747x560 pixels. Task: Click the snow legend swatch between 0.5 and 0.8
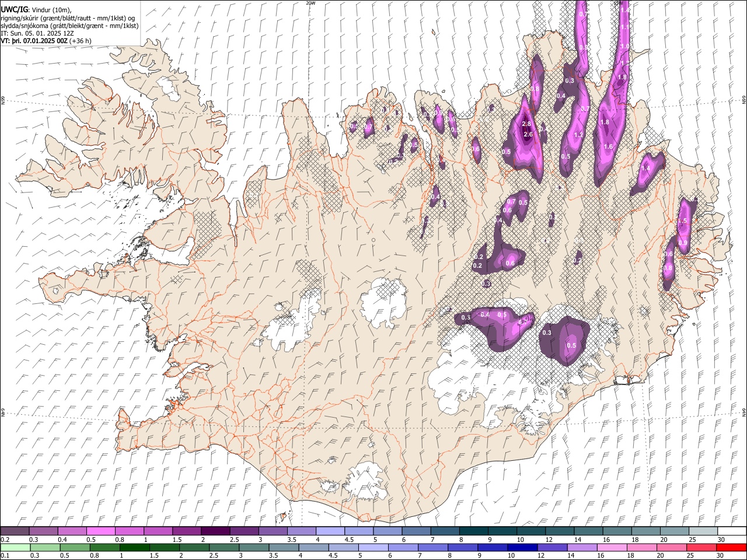101,531
